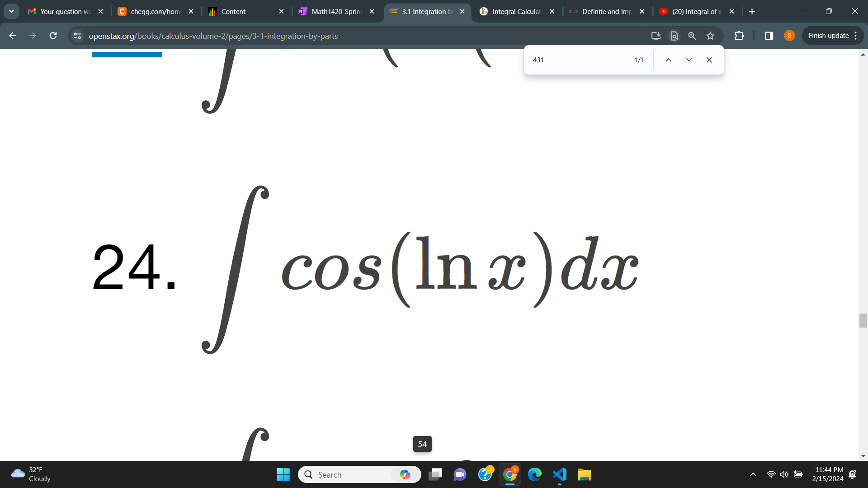Click the bookmark/save page icon
The image size is (868, 488).
click(x=711, y=36)
